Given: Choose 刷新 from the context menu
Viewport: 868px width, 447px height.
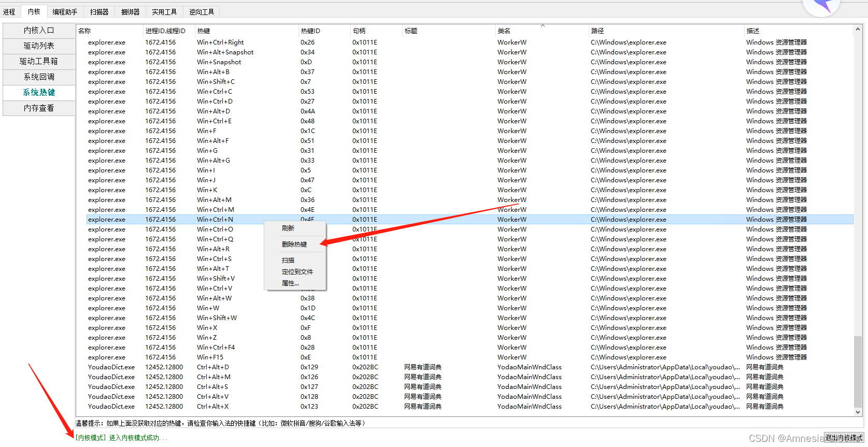Looking at the screenshot, I should 295,228.
